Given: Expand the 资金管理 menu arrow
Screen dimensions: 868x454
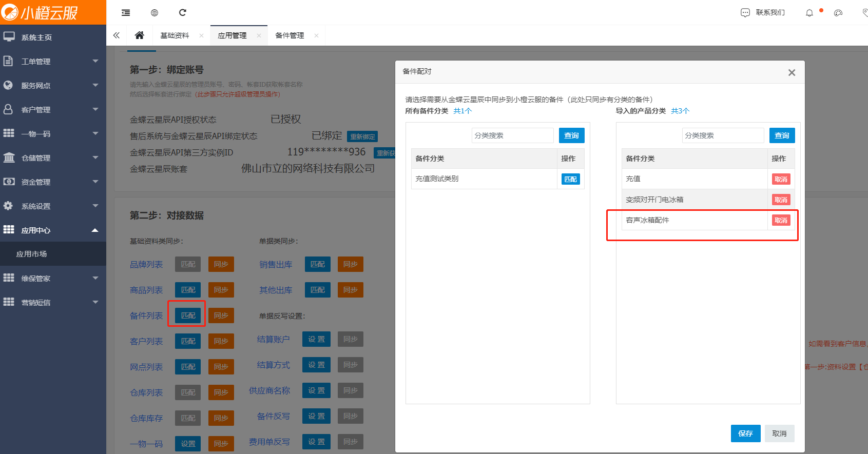Looking at the screenshot, I should 95,182.
